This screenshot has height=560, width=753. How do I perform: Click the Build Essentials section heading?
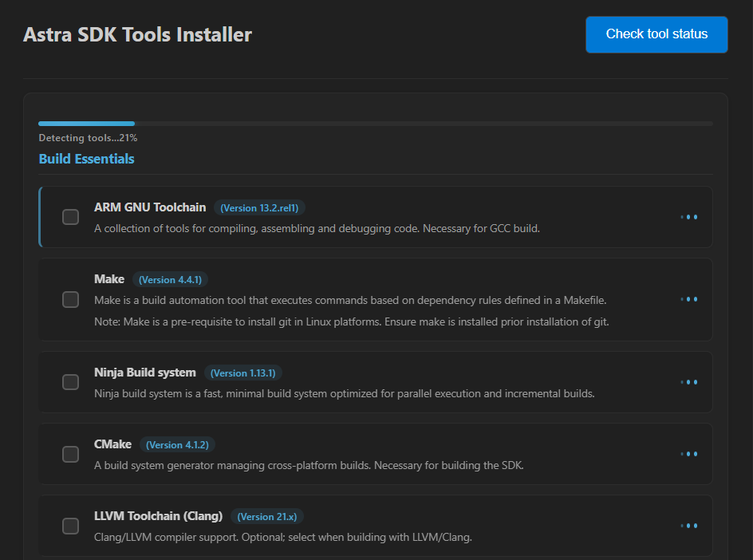(x=86, y=159)
